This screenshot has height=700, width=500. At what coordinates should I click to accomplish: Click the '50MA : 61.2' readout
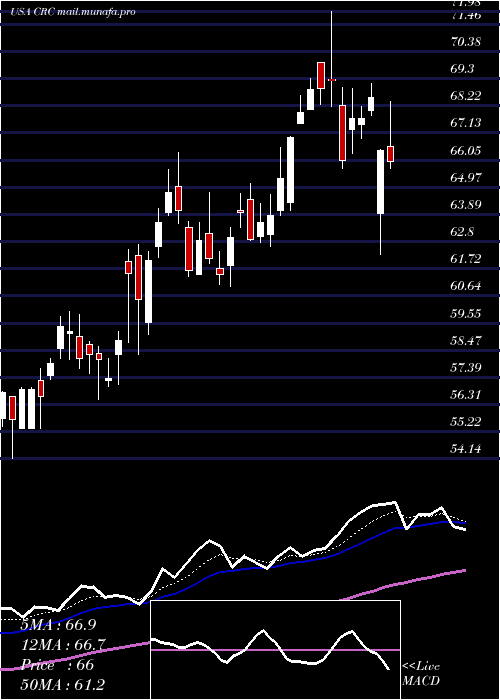[x=63, y=684]
